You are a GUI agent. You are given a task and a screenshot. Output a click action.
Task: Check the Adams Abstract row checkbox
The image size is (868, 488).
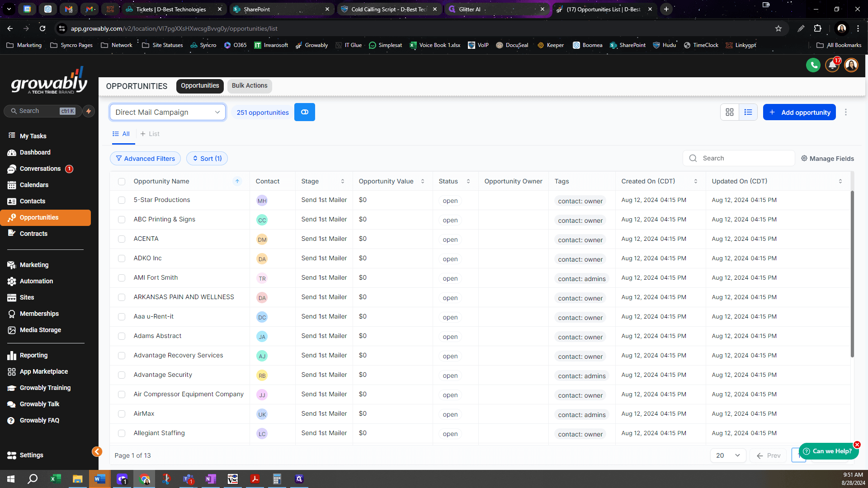pos(122,336)
